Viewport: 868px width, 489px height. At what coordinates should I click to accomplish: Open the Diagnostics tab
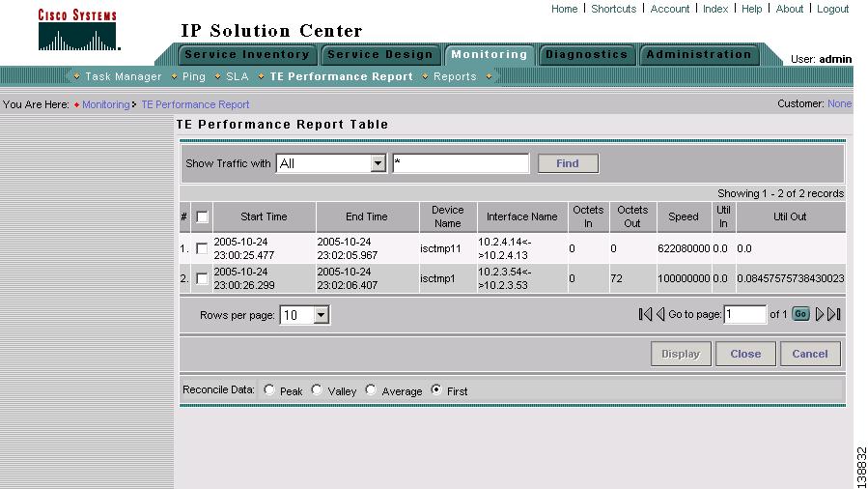tap(587, 54)
